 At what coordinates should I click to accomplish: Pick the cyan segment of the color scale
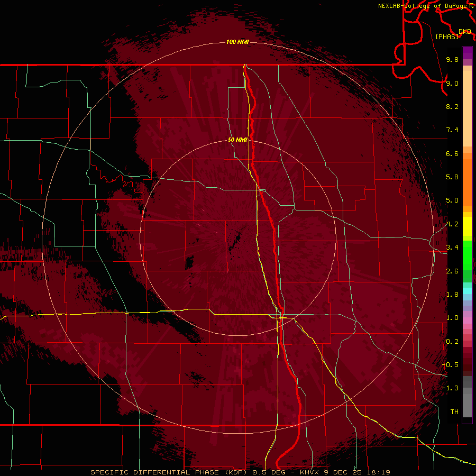(x=467, y=291)
